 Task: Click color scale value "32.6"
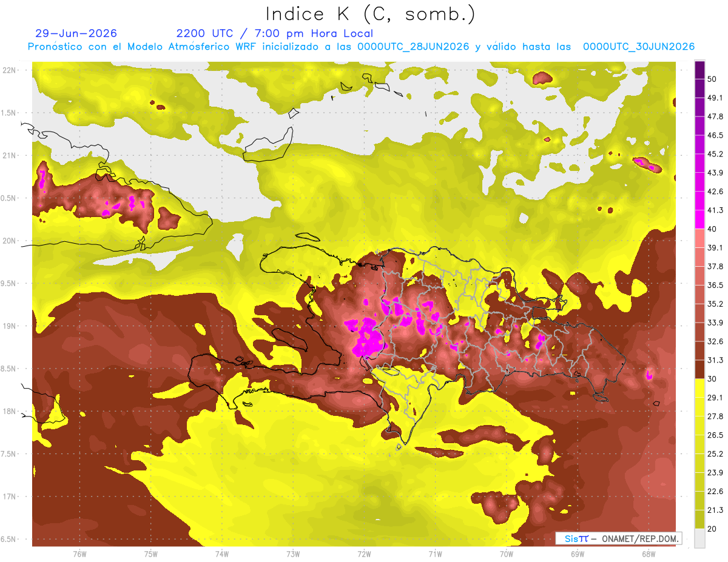pyautogui.click(x=715, y=341)
